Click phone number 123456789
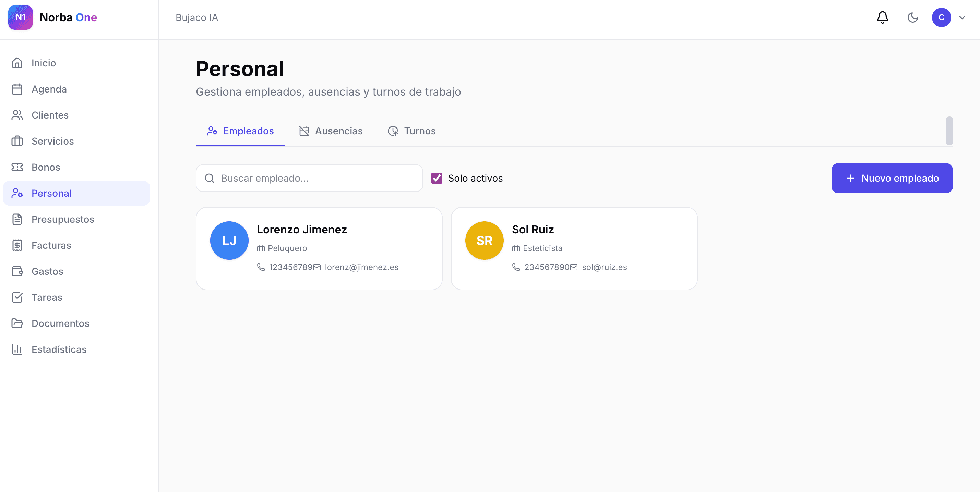Image resolution: width=980 pixels, height=492 pixels. [x=291, y=267]
